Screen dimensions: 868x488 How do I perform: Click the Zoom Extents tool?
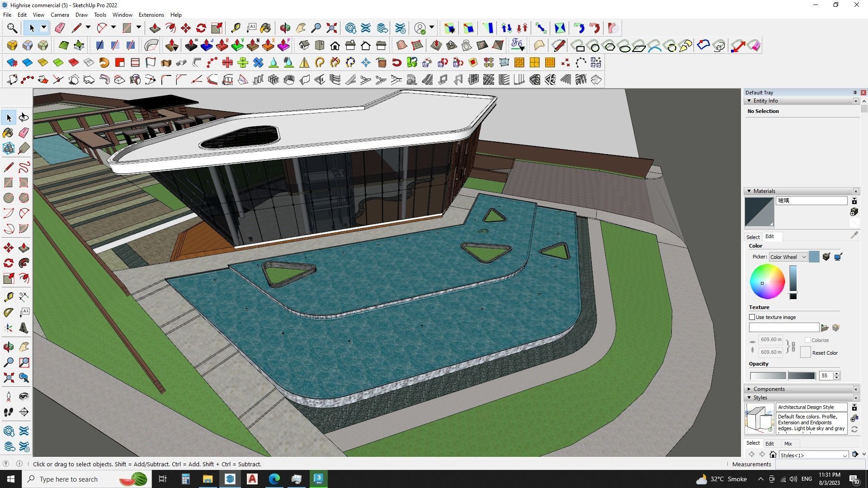[8, 378]
